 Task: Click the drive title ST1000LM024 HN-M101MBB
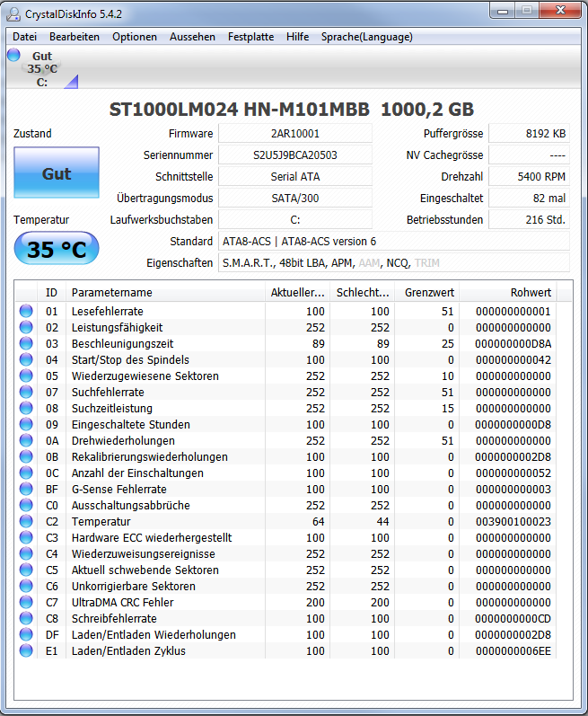(x=239, y=109)
